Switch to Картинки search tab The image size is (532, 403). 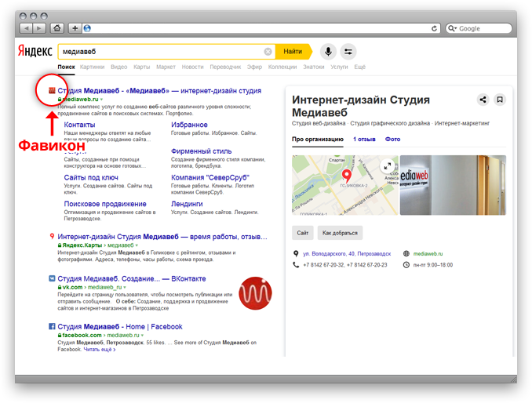(93, 67)
